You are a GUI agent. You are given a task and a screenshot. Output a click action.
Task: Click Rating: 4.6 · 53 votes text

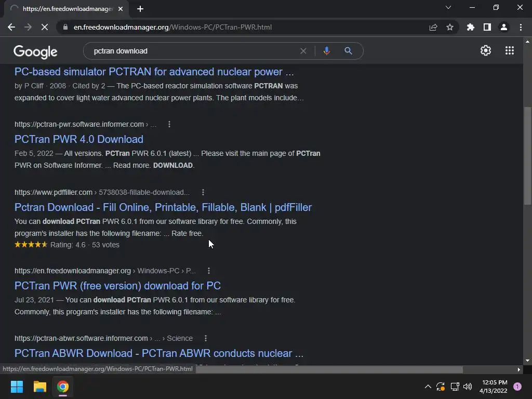[x=85, y=245]
